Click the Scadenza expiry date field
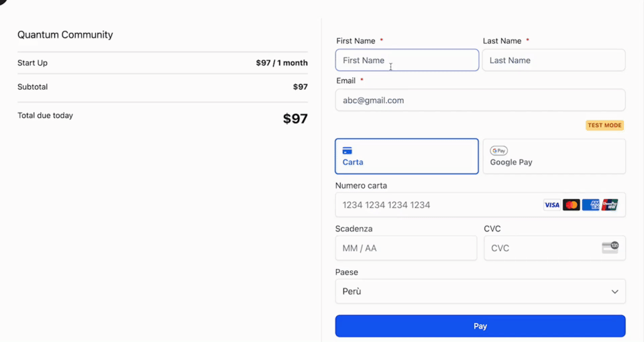Screen dimensions: 644x342 tap(406, 248)
